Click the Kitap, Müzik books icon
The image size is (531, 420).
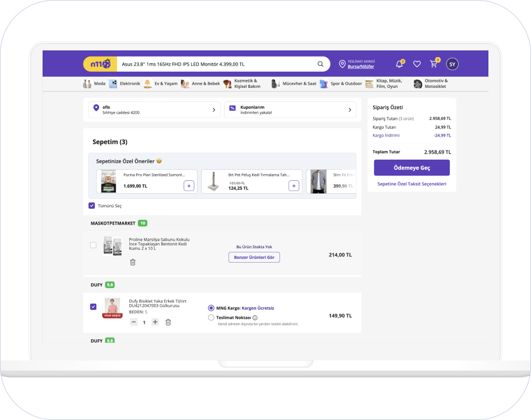coord(370,83)
